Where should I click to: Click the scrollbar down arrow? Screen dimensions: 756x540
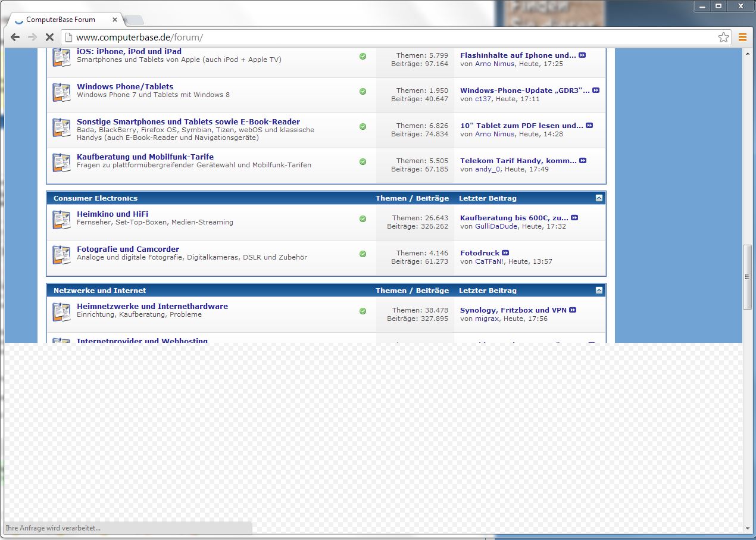[x=748, y=528]
